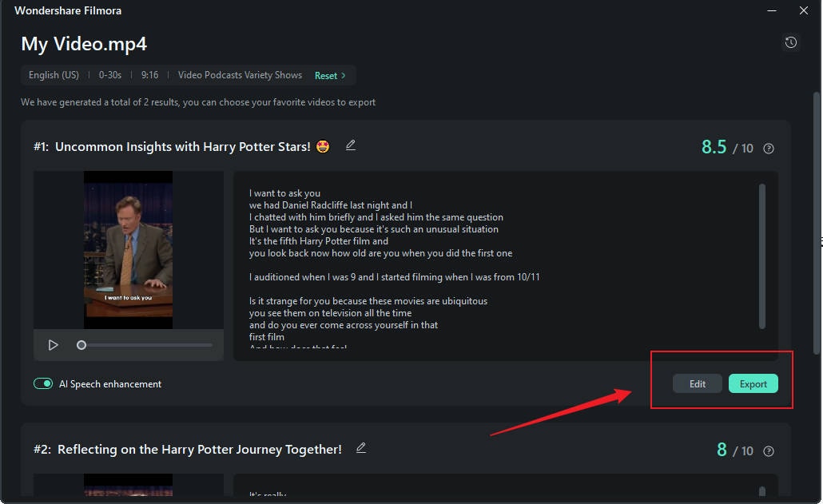Edit title of result #1 with pencil icon
Viewport: 823px width, 504px height.
(x=351, y=145)
